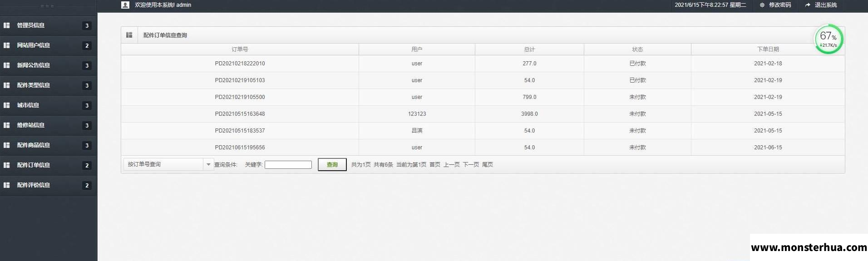Click the grid icon beside 配件类型信息
Image resolution: width=868 pixels, height=261 pixels.
coord(7,85)
